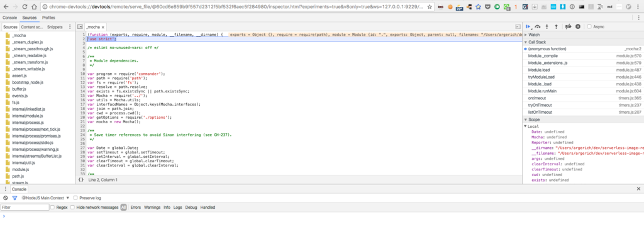Enable Regex filter checkbox
The height and width of the screenshot is (244, 644).
52,208
